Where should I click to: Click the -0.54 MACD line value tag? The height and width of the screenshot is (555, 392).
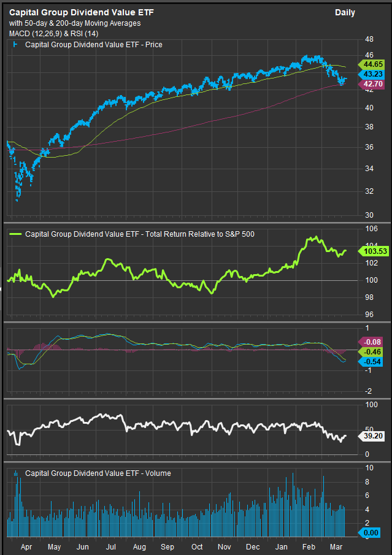pyautogui.click(x=372, y=362)
